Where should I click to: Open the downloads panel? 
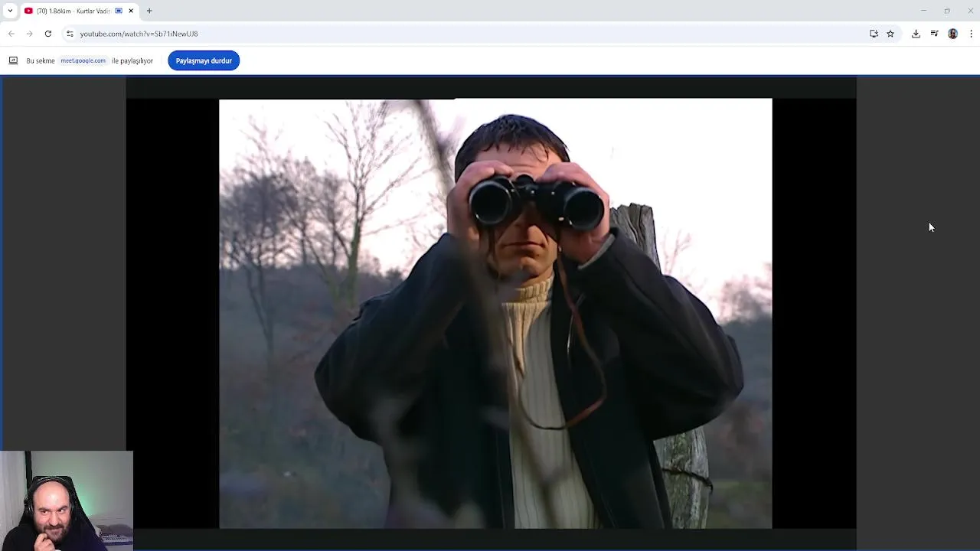click(x=916, y=34)
